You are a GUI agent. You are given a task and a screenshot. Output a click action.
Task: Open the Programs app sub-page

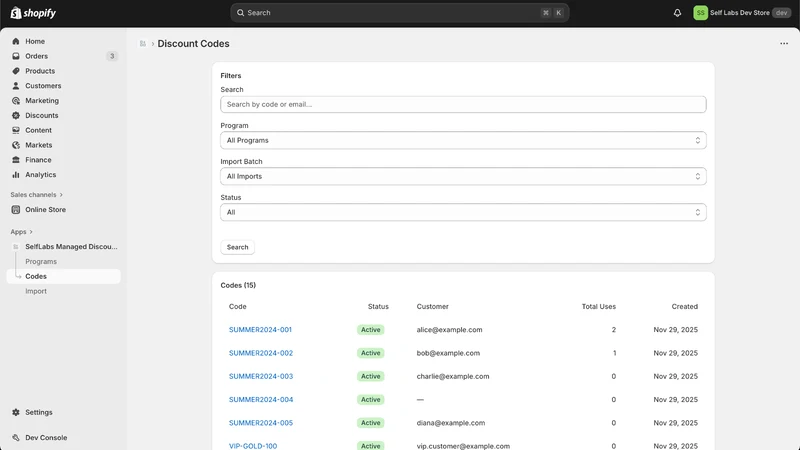(x=41, y=262)
